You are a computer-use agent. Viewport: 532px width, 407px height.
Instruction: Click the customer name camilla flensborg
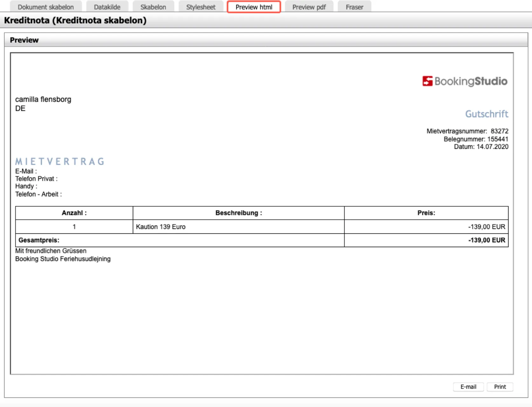point(43,99)
